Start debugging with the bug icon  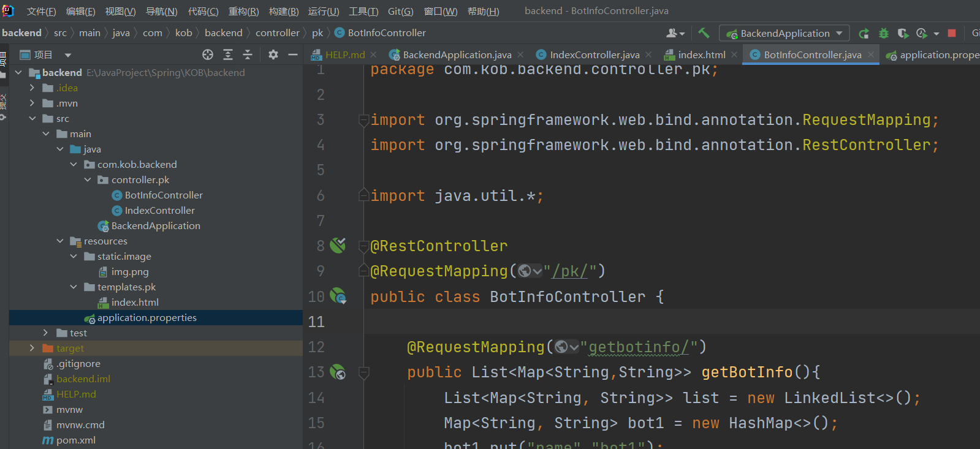(x=883, y=33)
